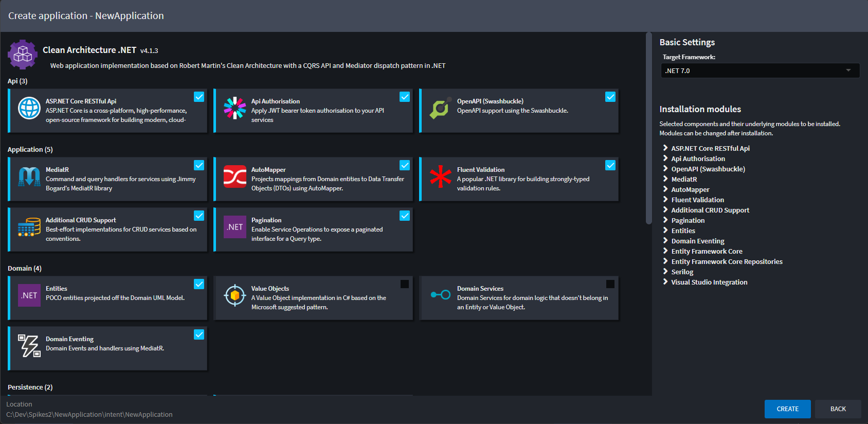The height and width of the screenshot is (424, 868).
Task: Uncheck the MediatR component checkbox
Action: [x=199, y=165]
